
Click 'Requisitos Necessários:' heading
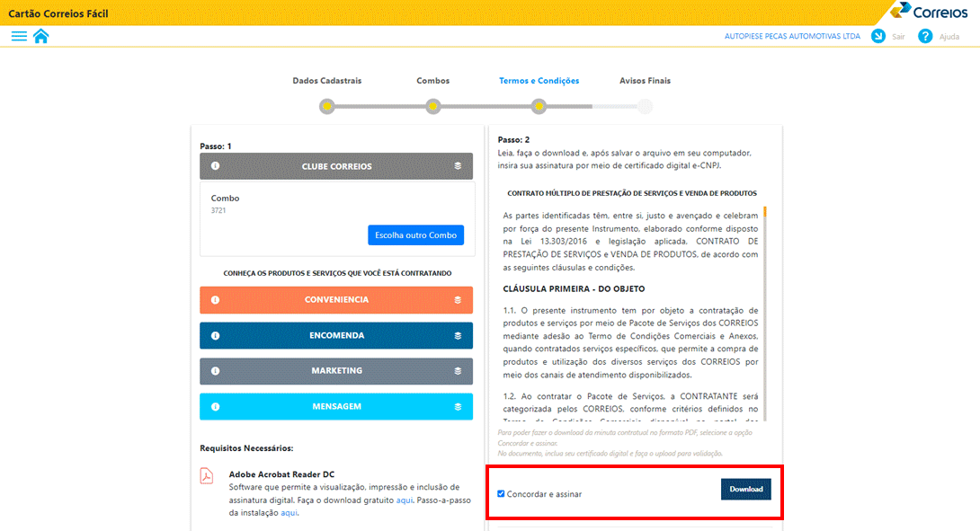coord(246,448)
